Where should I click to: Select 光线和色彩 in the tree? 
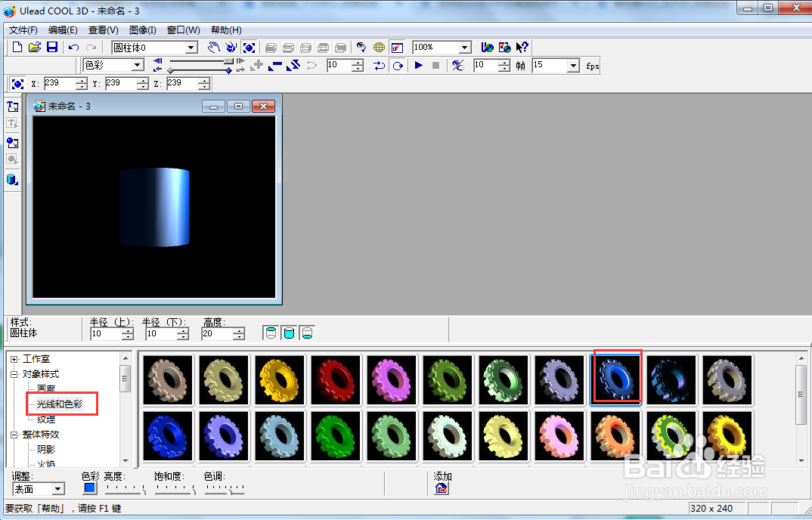click(x=60, y=404)
